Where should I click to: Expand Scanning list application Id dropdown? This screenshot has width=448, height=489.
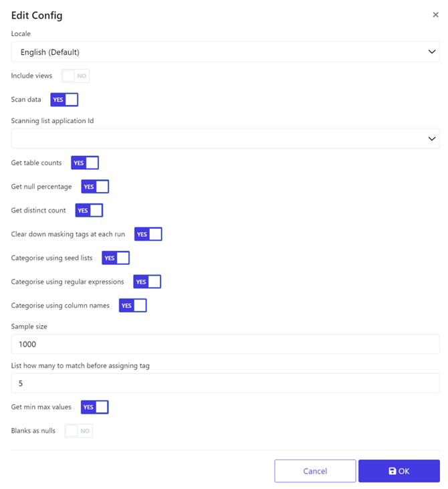pyautogui.click(x=225, y=138)
